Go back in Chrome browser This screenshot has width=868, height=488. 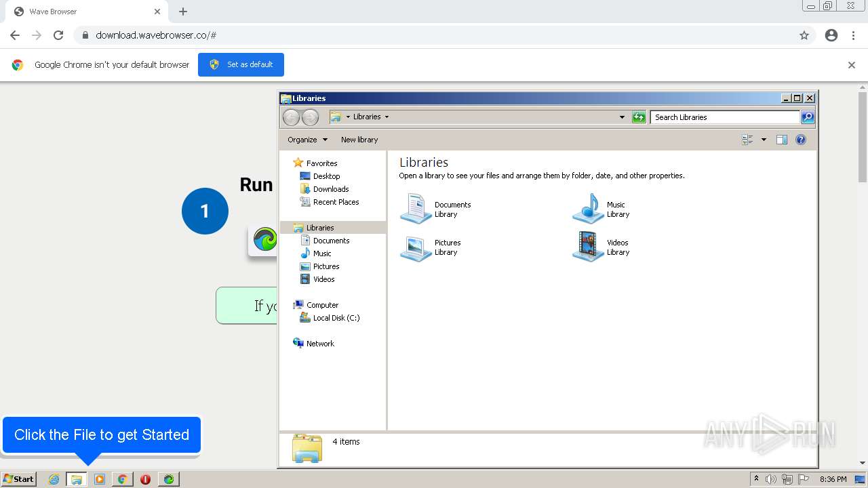[x=15, y=35]
